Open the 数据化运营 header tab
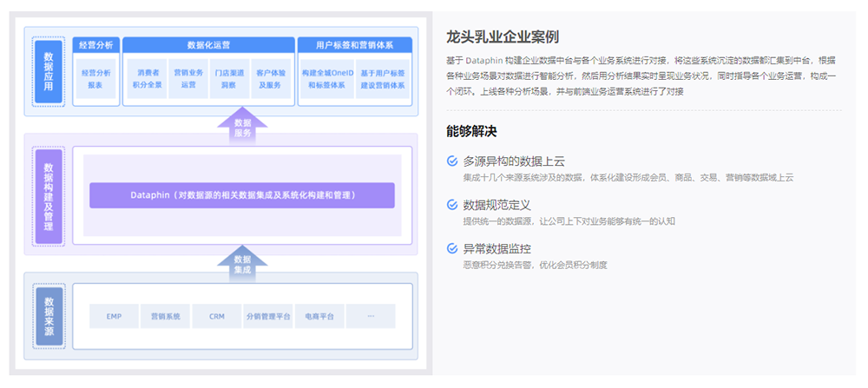The image size is (868, 388). click(208, 45)
